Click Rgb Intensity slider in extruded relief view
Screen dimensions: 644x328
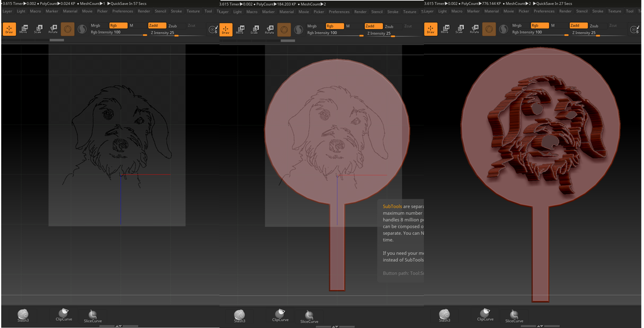point(540,33)
